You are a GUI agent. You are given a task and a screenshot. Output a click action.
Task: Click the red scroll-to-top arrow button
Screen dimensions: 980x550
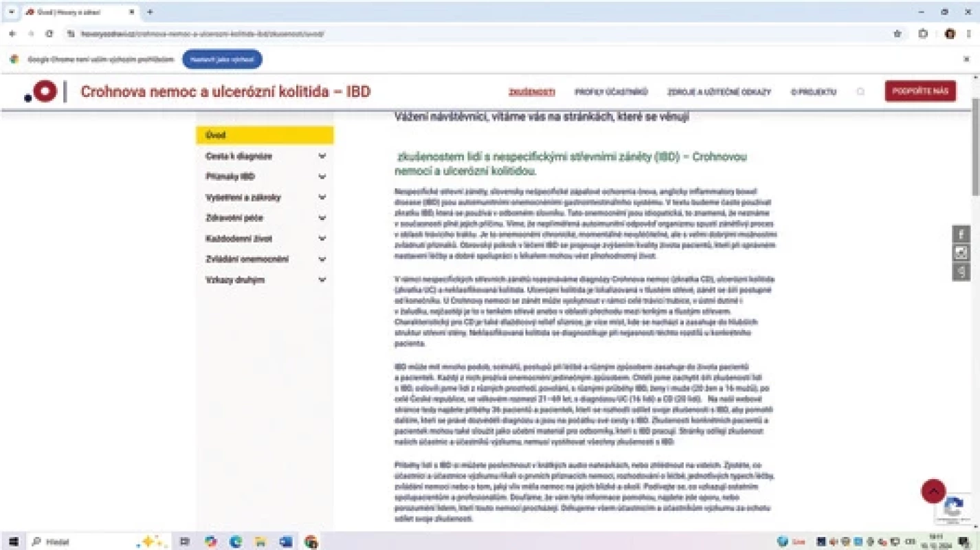click(x=933, y=491)
